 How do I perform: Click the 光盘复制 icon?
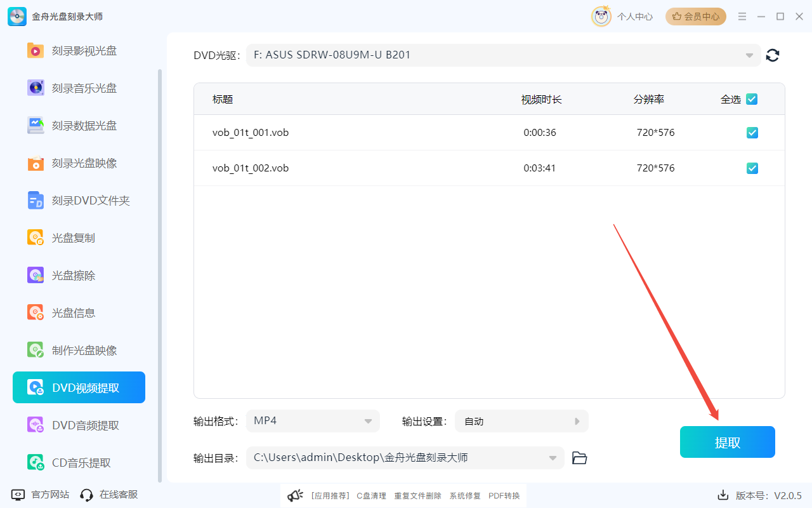[x=36, y=238]
